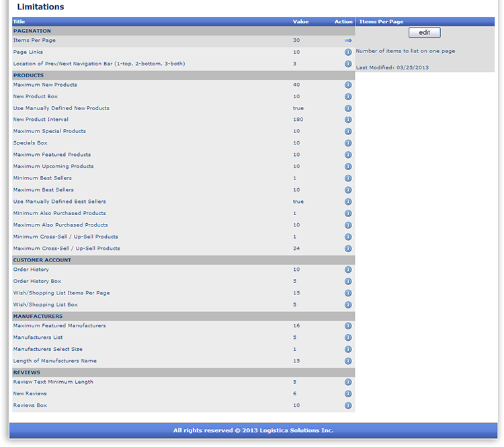
Task: Open info icon for Page Links
Action: pos(348,52)
